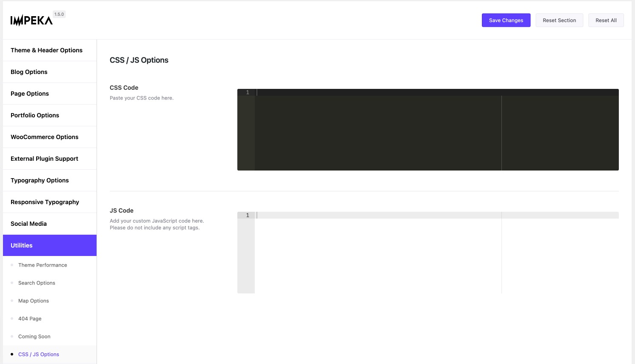Screen dimensions: 635x364
Task: Click inside the CSS Code editor
Action: pos(383,128)
